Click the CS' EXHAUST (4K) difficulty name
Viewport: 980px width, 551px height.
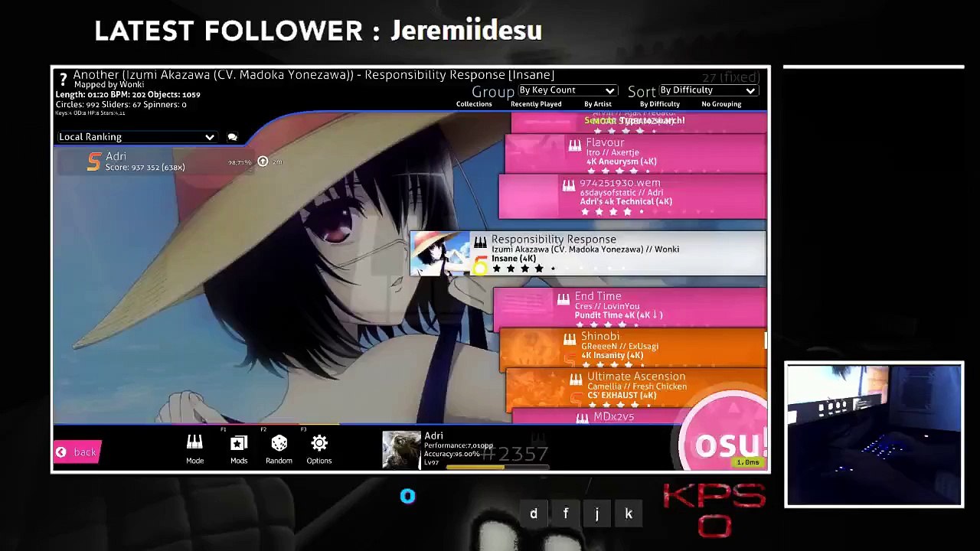tap(622, 396)
